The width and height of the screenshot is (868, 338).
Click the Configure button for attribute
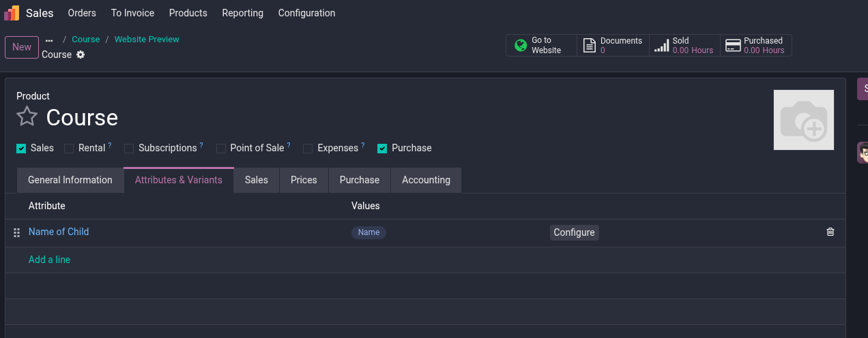574,232
